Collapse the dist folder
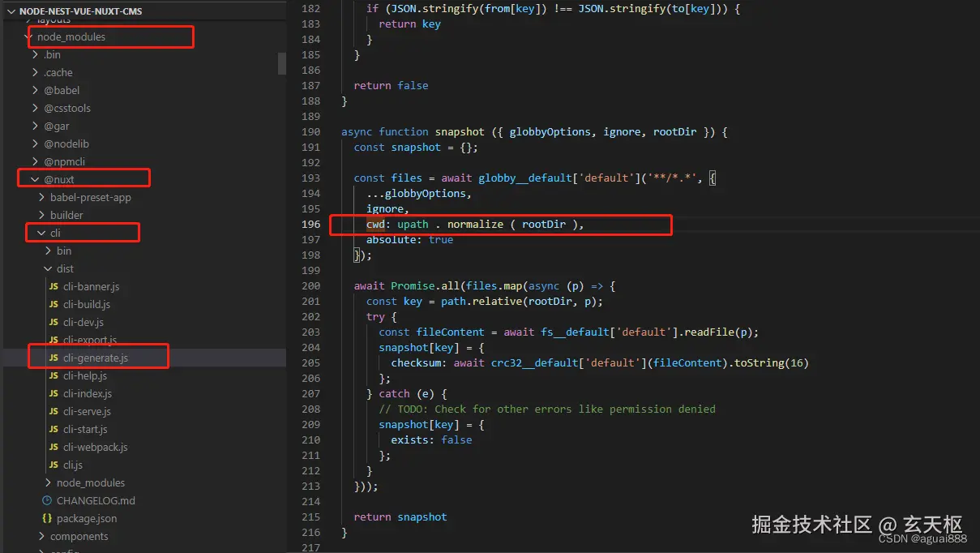This screenshot has height=553, width=980. [x=48, y=268]
